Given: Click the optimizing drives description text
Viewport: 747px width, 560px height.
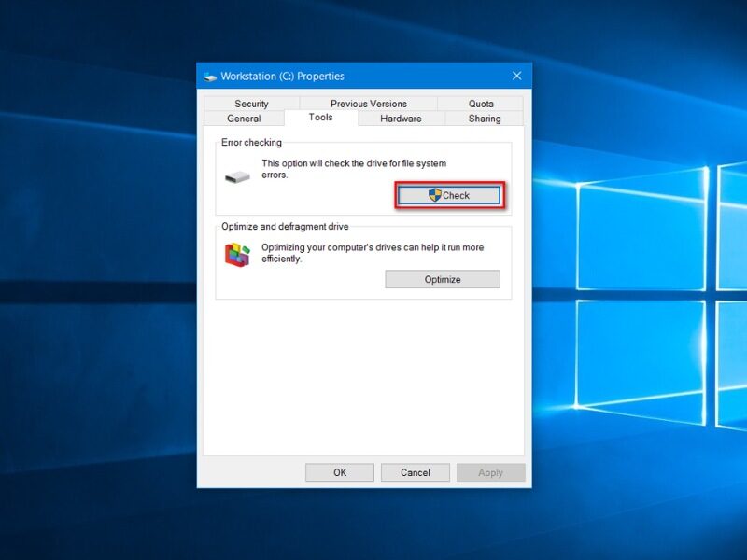Looking at the screenshot, I should tap(372, 253).
